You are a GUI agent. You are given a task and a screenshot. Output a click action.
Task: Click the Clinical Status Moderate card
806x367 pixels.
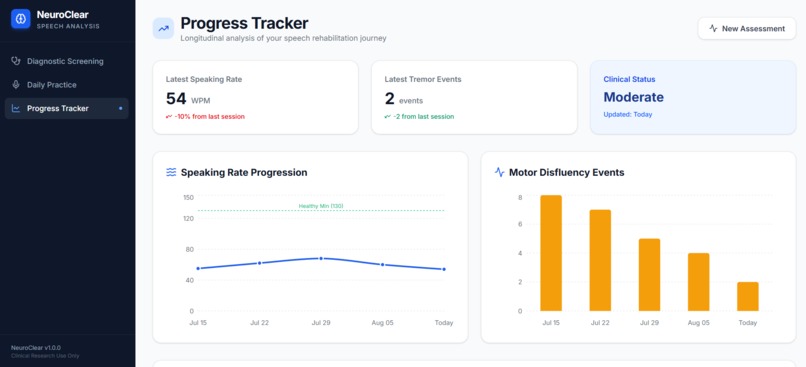coord(693,97)
